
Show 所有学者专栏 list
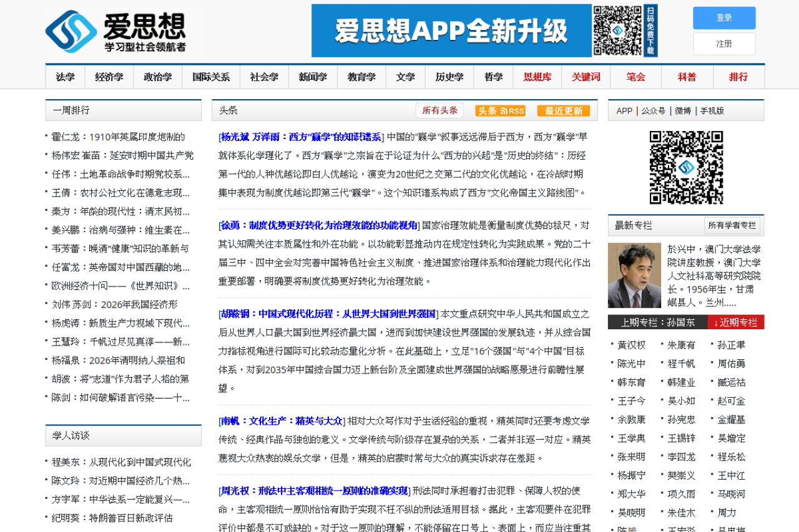pyautogui.click(x=732, y=225)
